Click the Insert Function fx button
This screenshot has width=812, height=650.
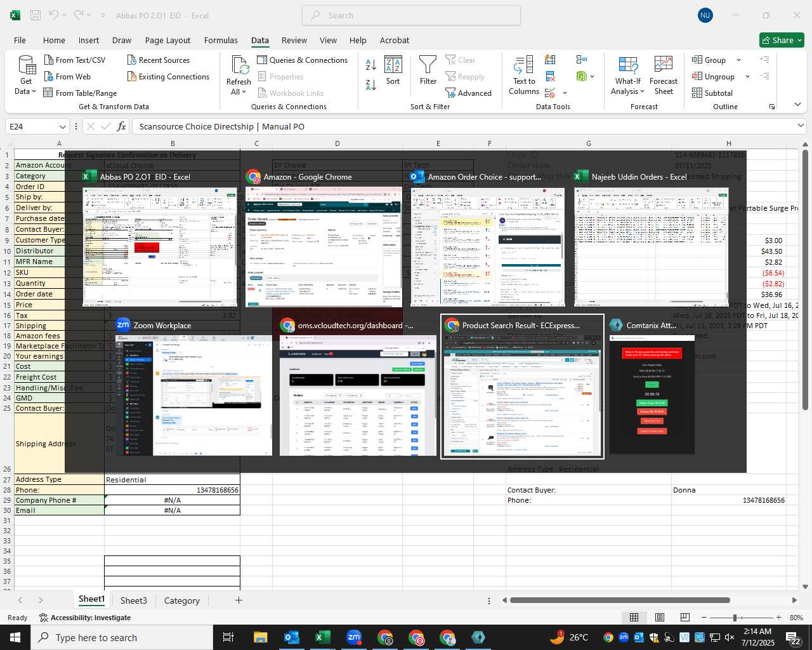(x=121, y=126)
